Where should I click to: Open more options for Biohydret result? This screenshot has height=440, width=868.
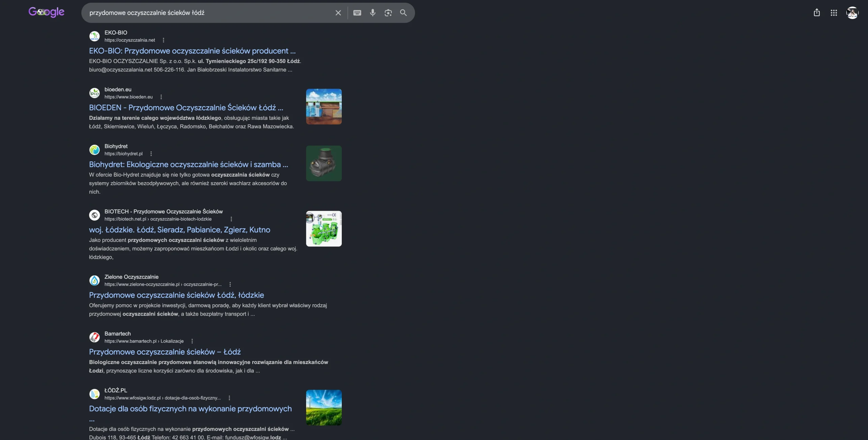coord(151,154)
